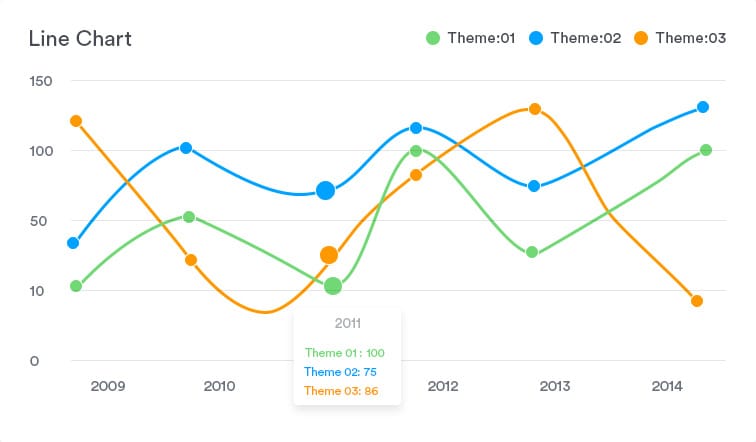The width and height of the screenshot is (756, 442).
Task: Click the 2009 x-axis label
Action: click(x=107, y=386)
